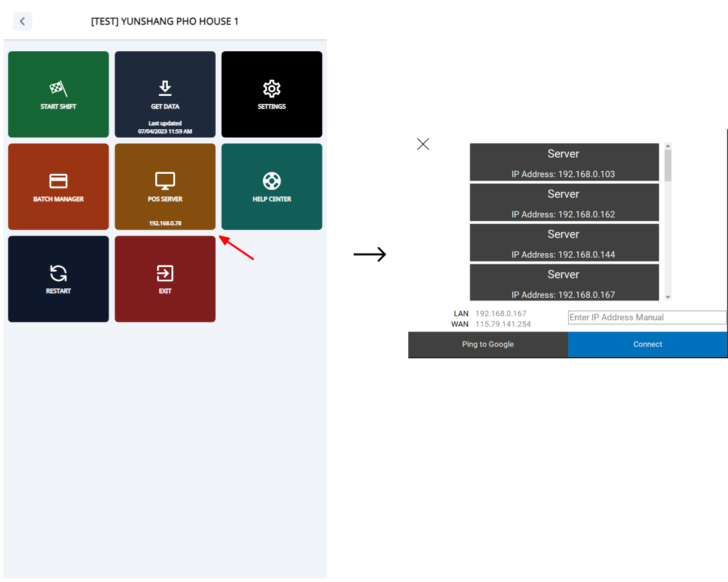Choose server at 192.168.0.144

(564, 242)
